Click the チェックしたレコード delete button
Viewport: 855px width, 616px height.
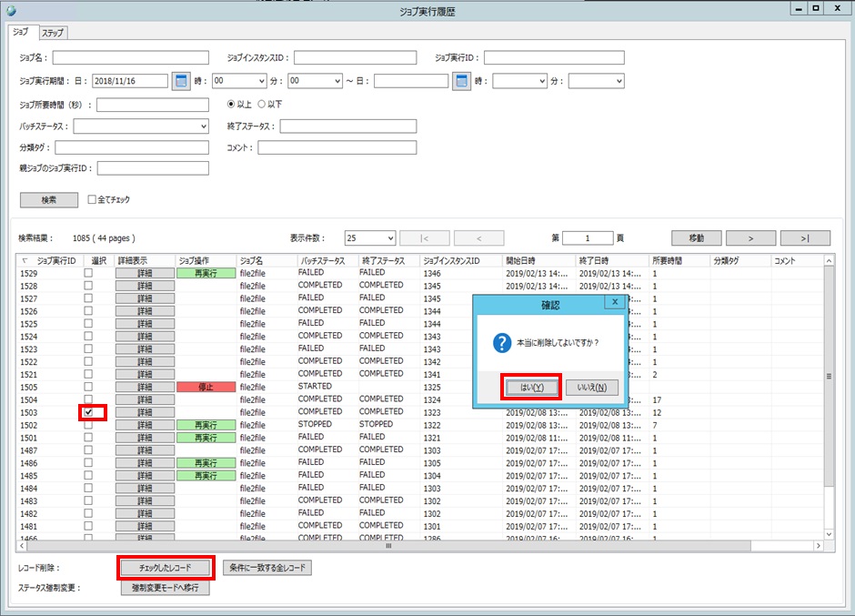coord(166,568)
